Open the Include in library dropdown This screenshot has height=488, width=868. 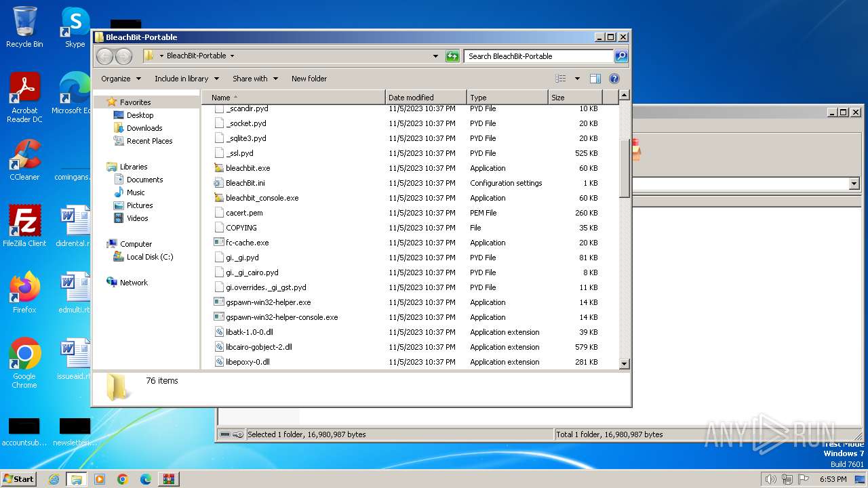(186, 79)
